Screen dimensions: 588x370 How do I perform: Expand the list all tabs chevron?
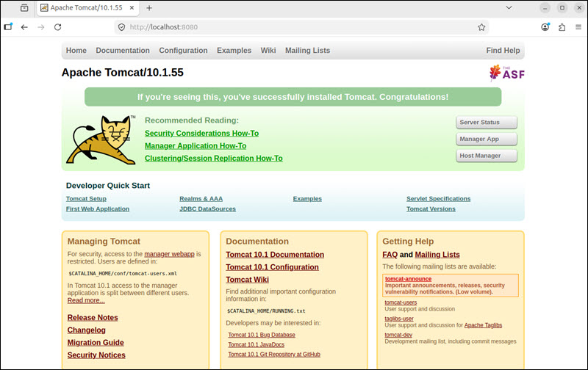509,7
